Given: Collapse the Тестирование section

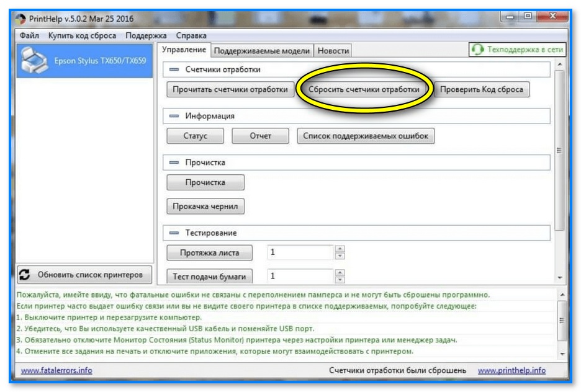Looking at the screenshot, I should point(174,233).
